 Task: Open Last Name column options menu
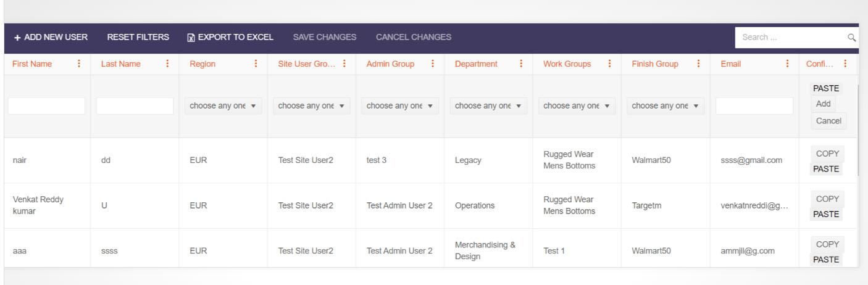(167, 64)
